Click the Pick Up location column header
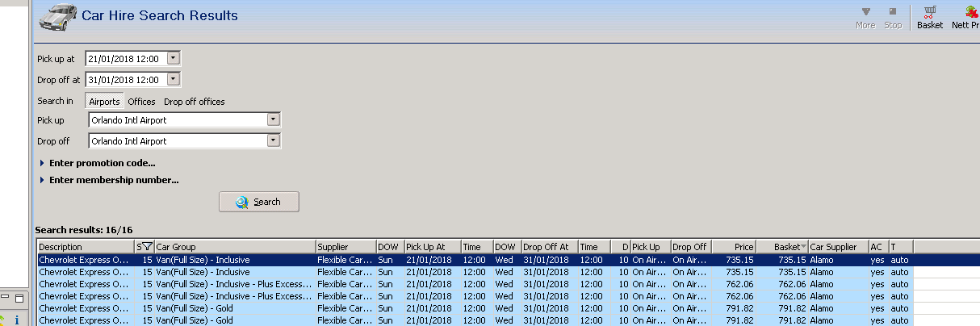980x326 pixels. (x=651, y=247)
